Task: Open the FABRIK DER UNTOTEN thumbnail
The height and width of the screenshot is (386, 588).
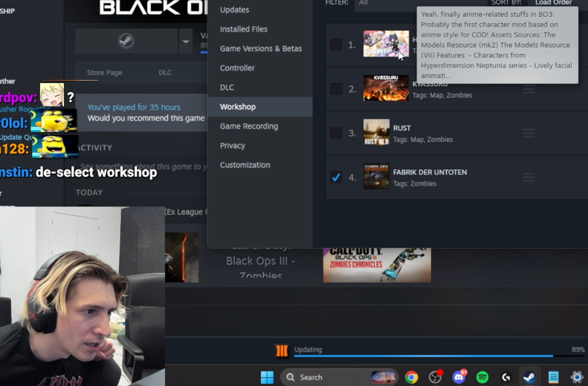Action: 376,176
